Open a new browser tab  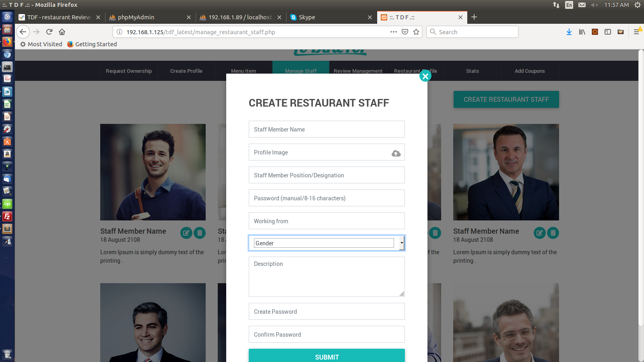(x=474, y=17)
